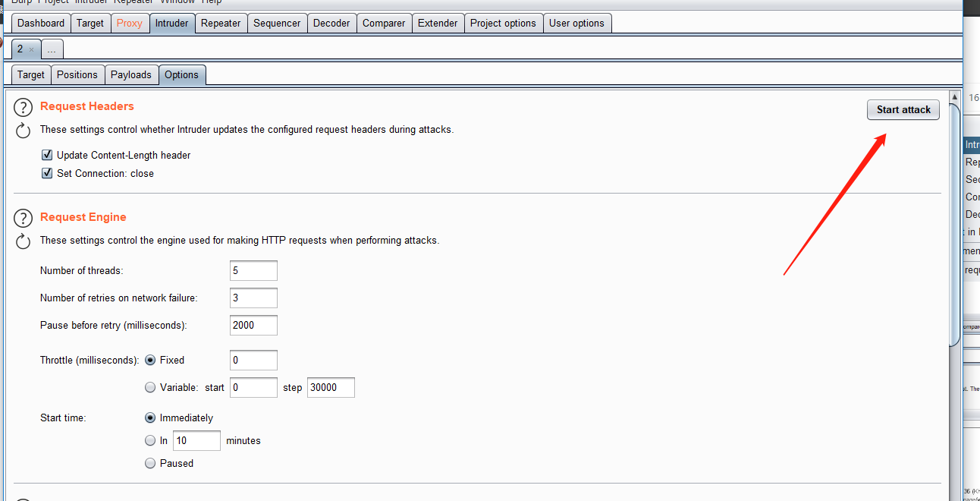Image resolution: width=980 pixels, height=501 pixels.
Task: Add new Intruder tab via ellipsis
Action: click(52, 49)
